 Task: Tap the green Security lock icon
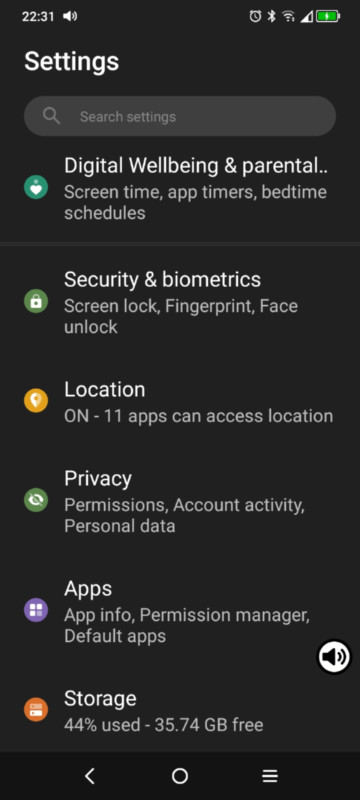(36, 301)
